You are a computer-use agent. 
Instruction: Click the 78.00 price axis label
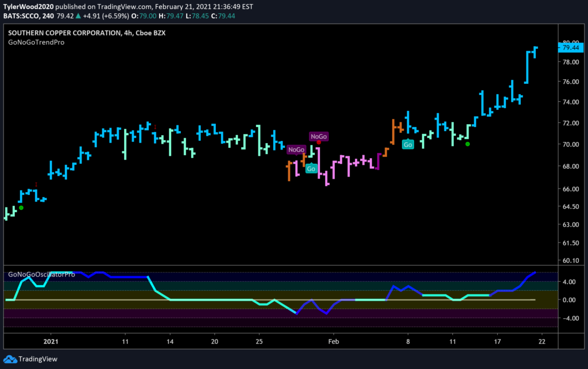(571, 62)
